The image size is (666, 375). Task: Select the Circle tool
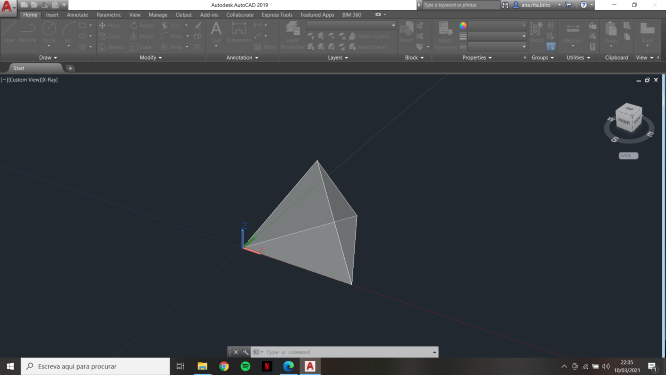click(x=49, y=32)
